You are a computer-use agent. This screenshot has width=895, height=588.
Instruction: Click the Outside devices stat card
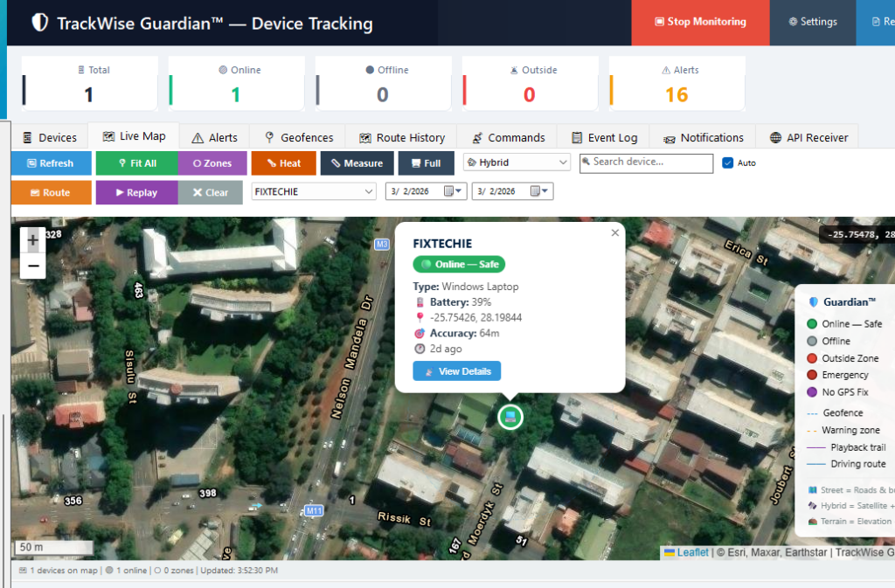click(531, 83)
